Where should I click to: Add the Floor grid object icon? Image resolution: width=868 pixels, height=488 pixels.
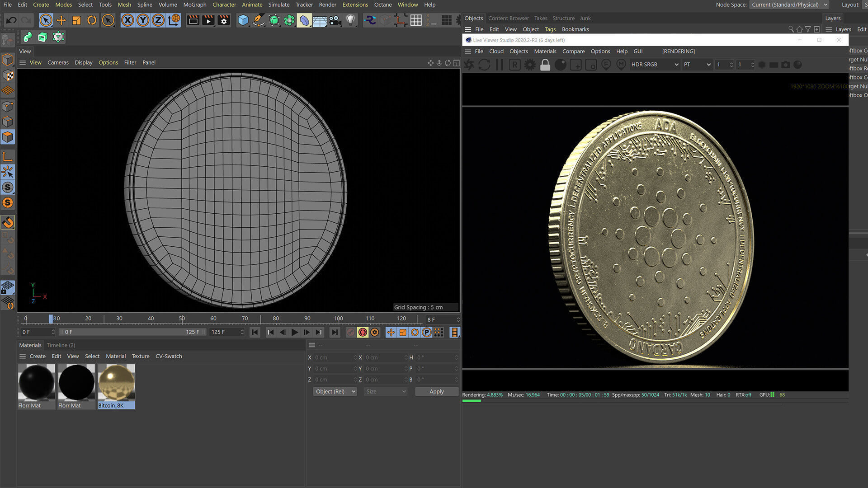coord(320,20)
